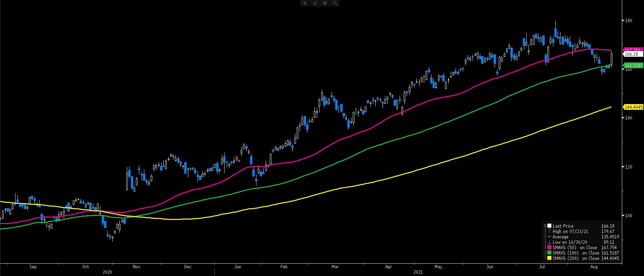644x276 pixels.
Task: Click the magenta SMAVG (50) swatch
Action: coord(549,247)
